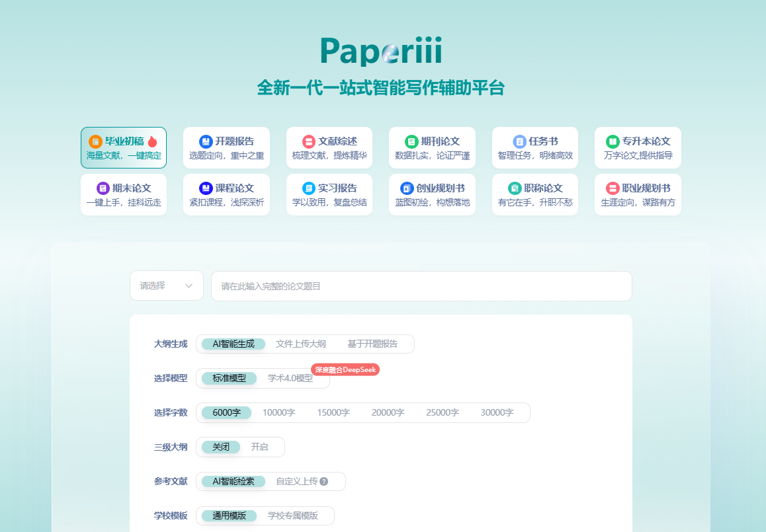Set 三级大纲 to 关闭
766x532 pixels.
click(221, 447)
